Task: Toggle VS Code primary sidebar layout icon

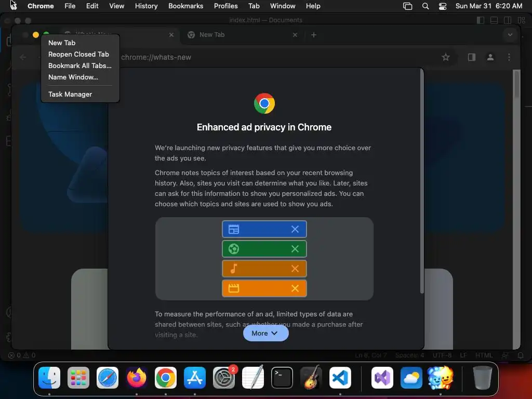Action: click(x=481, y=20)
